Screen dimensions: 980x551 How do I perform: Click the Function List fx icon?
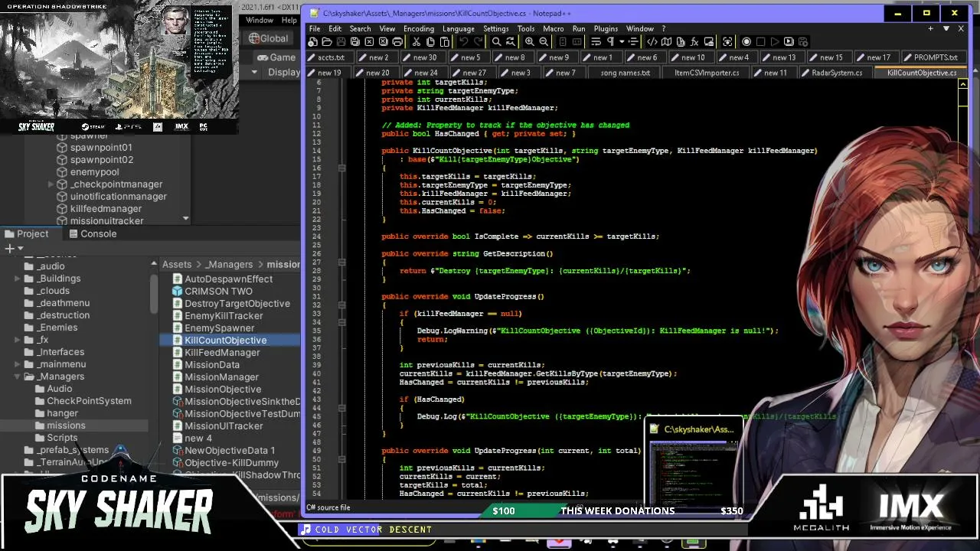[x=694, y=42]
